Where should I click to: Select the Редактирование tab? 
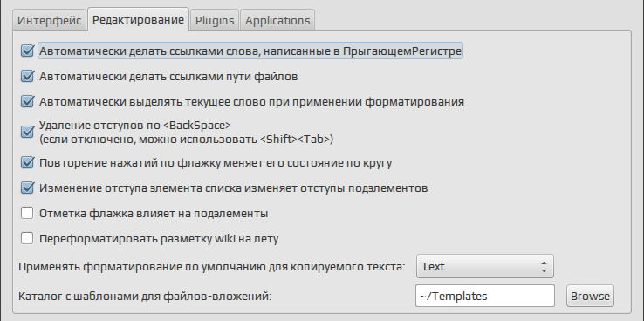[x=138, y=20]
